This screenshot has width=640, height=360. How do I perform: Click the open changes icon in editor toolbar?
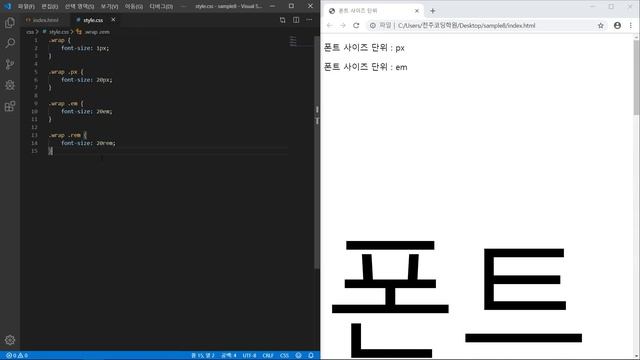click(x=282, y=20)
